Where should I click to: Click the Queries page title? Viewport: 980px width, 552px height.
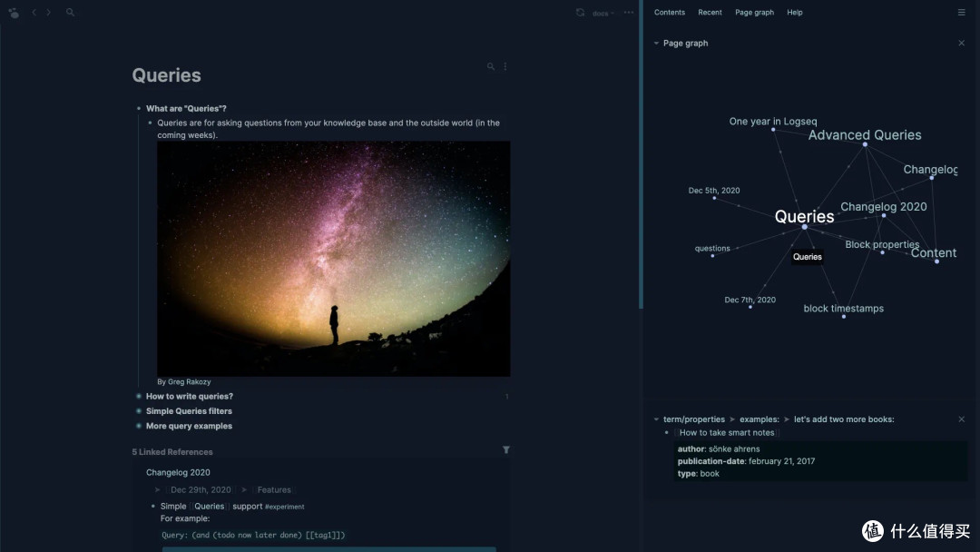point(166,75)
